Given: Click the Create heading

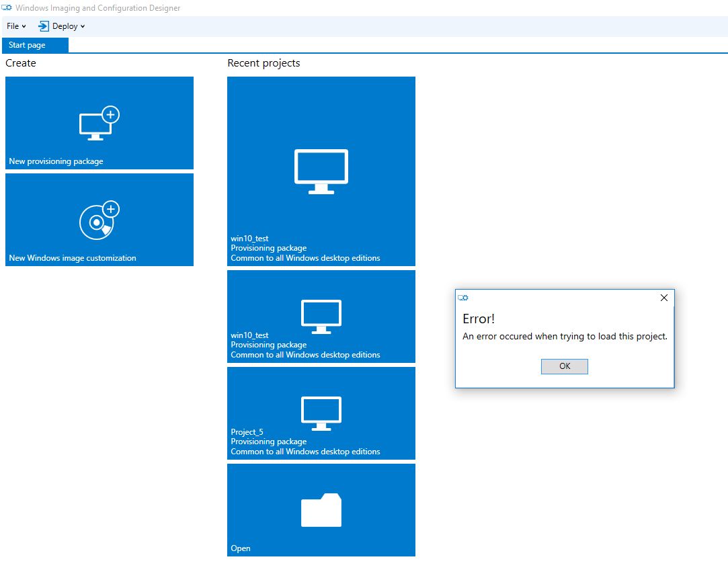Looking at the screenshot, I should 20,63.
